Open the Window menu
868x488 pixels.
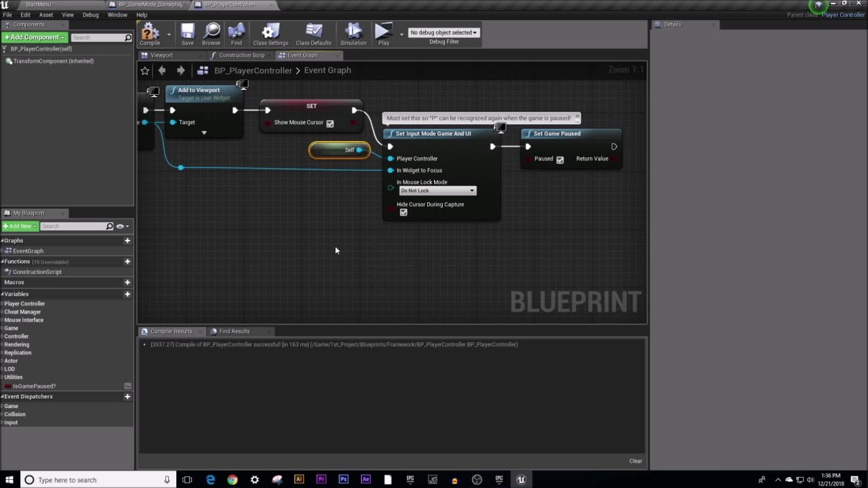[x=117, y=15]
